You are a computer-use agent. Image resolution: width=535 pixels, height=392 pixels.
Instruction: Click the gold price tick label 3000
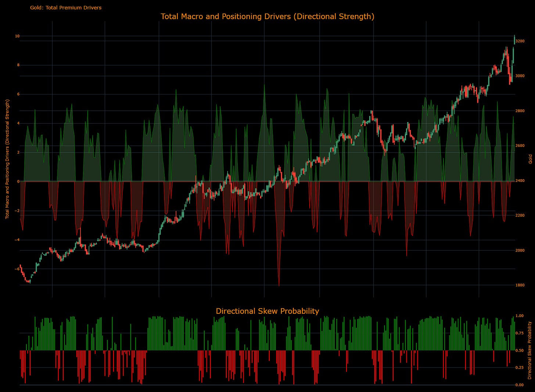tap(520, 76)
